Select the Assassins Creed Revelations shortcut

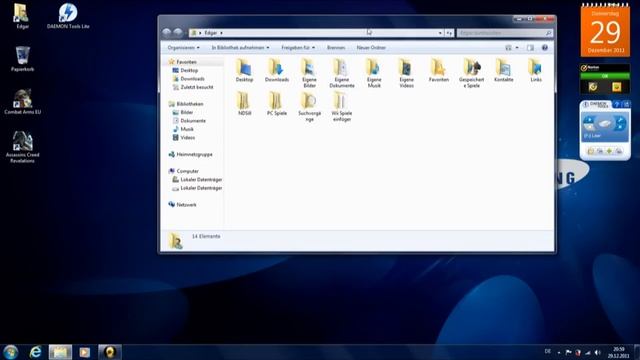coord(22,147)
